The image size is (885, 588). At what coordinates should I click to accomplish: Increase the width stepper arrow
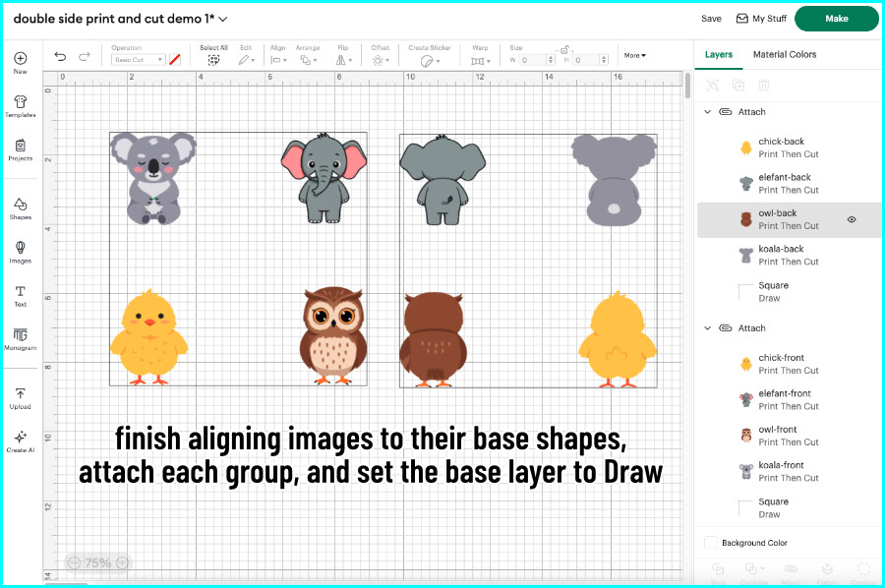pos(551,57)
